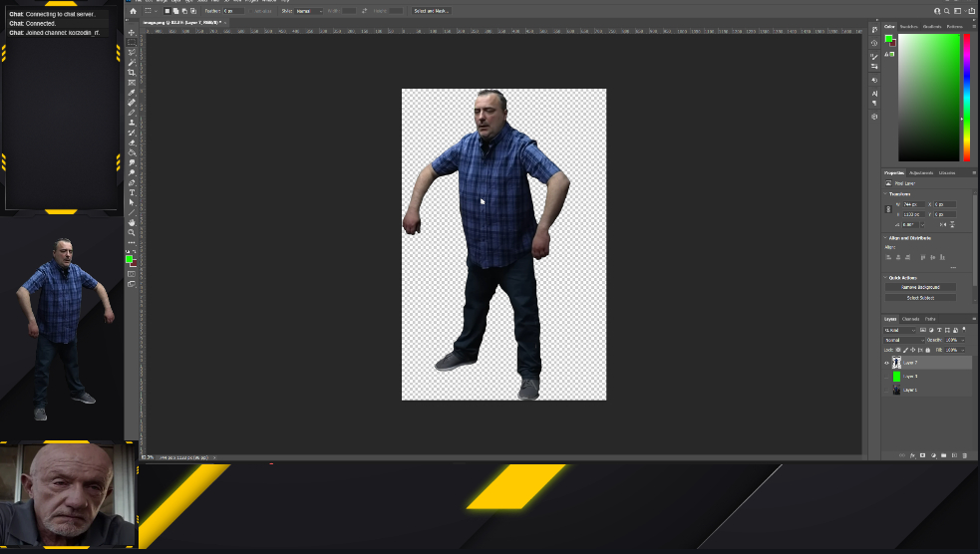Image resolution: width=980 pixels, height=554 pixels.
Task: Open the Style dropdown in options bar
Action: [x=308, y=11]
